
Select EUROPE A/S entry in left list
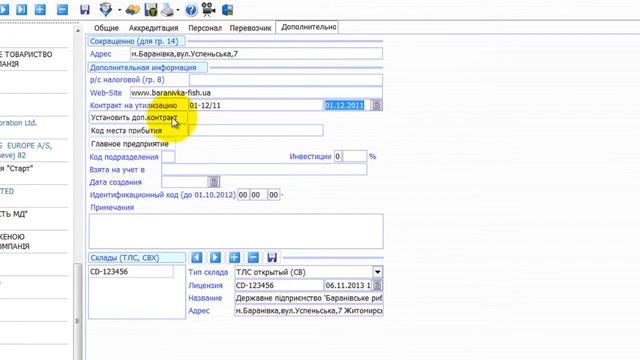(x=34, y=151)
